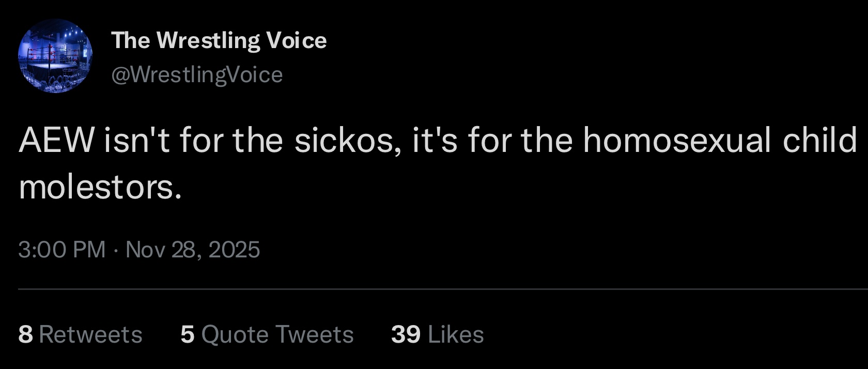Click the 3:00 PM timestamp
The width and height of the screenshot is (868, 369).
(61, 250)
